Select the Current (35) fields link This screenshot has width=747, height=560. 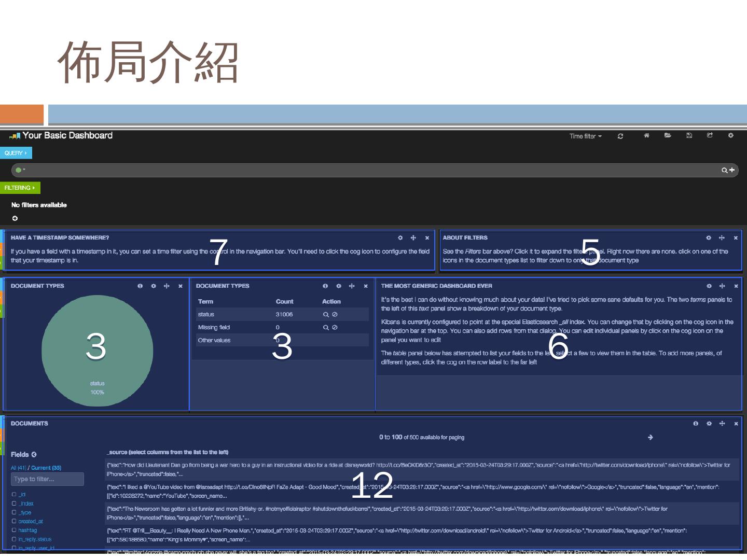[46, 468]
